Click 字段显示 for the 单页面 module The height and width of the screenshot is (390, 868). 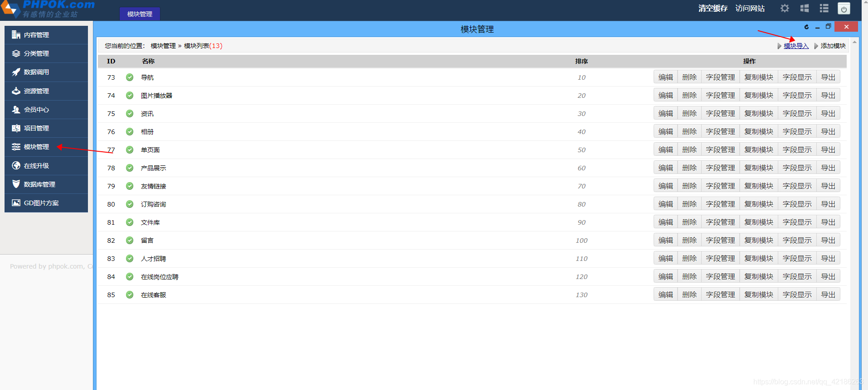click(797, 149)
